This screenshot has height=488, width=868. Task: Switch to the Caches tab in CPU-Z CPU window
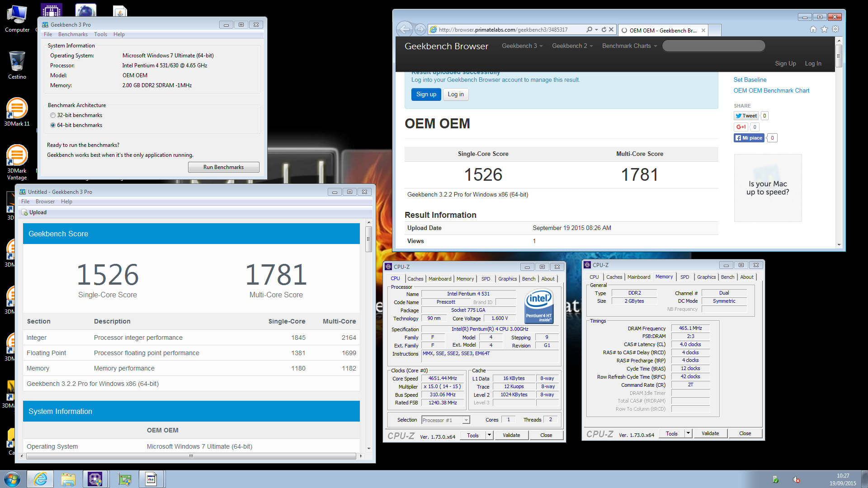415,279
